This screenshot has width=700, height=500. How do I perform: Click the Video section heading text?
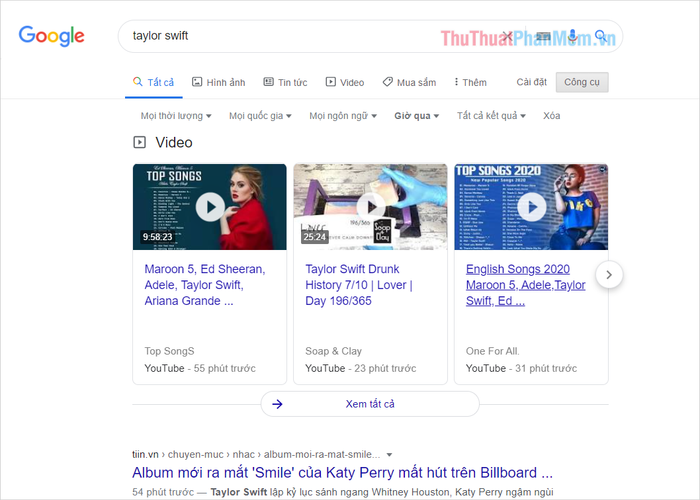coord(174,142)
